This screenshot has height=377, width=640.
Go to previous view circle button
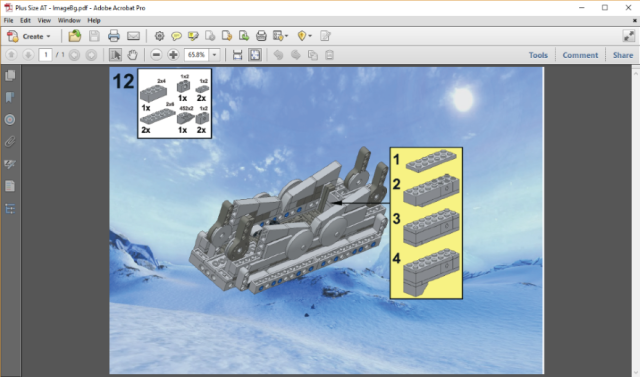74,55
